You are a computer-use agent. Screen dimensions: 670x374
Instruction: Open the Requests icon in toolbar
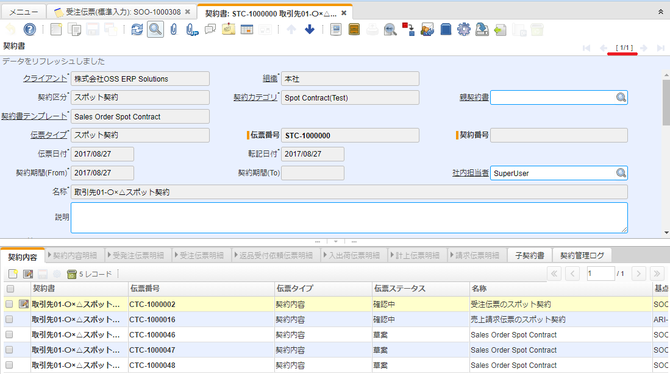[x=427, y=29]
